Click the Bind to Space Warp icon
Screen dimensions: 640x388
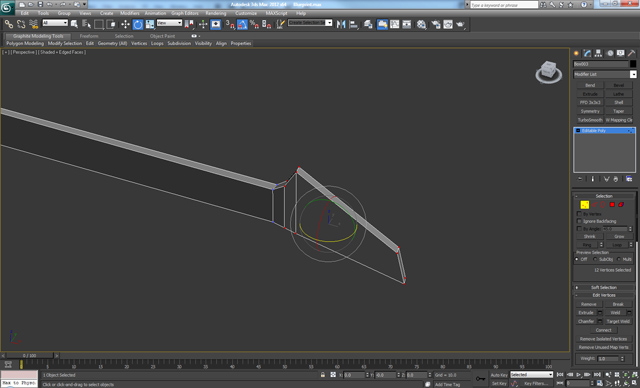[33, 24]
